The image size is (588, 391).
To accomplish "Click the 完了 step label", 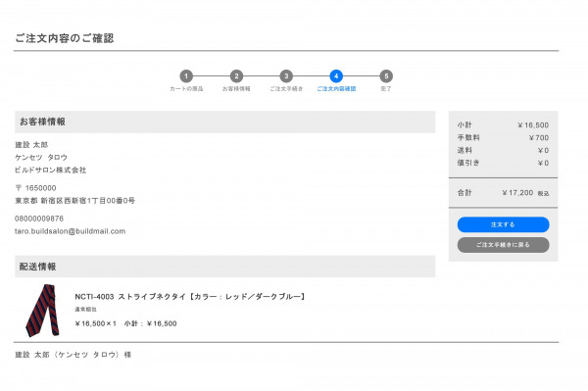I will click(386, 89).
